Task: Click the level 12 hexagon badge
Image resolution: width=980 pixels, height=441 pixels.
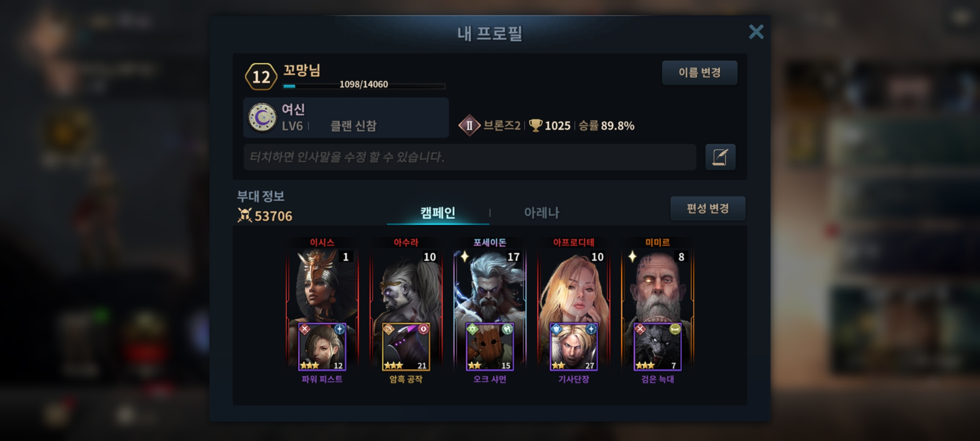Action: pos(261,77)
